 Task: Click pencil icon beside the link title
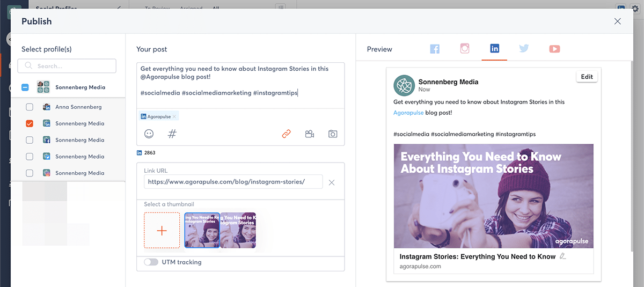click(562, 256)
